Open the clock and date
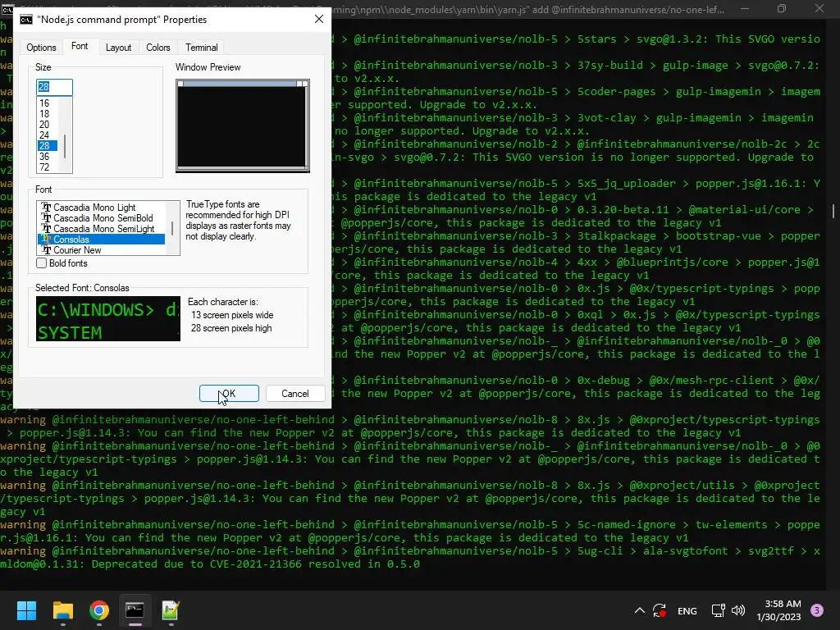This screenshot has height=630, width=840. (x=779, y=610)
